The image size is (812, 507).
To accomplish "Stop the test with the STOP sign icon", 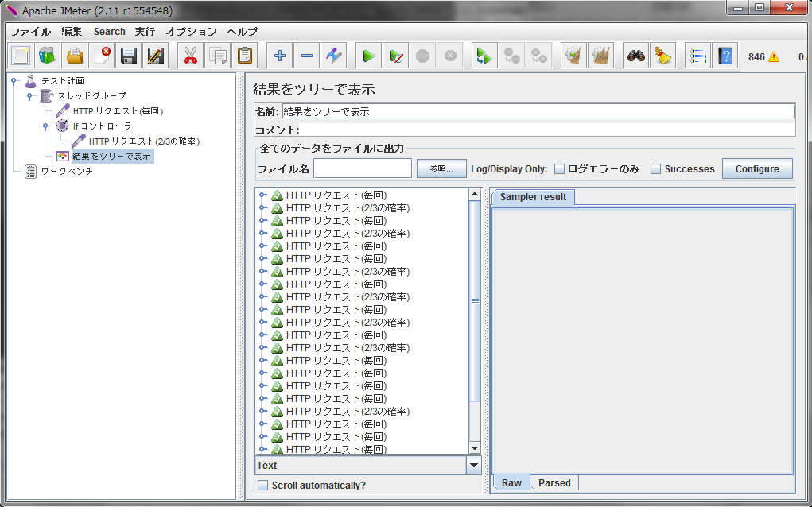I will tap(422, 56).
